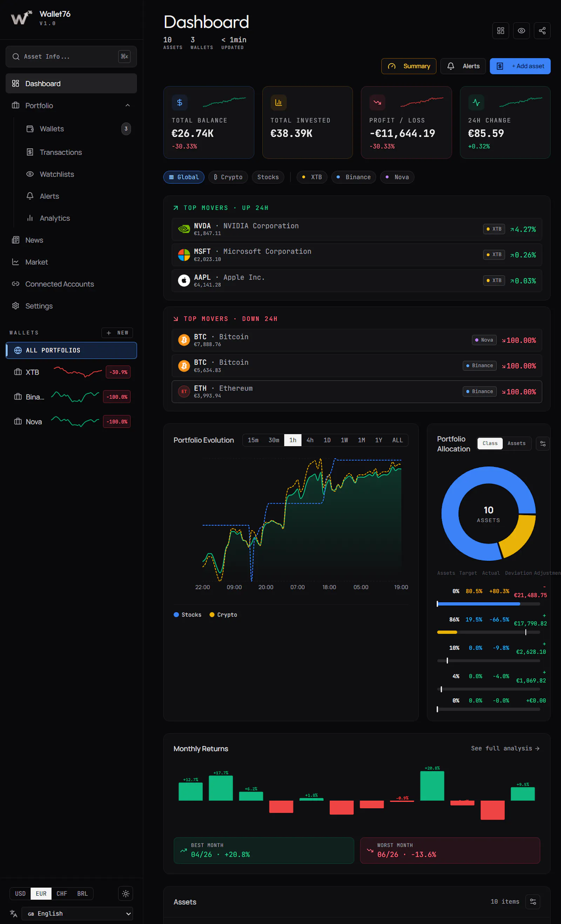Screen dimensions: 561x924
Task: Open Assets table filter options icon
Action: [x=533, y=902]
